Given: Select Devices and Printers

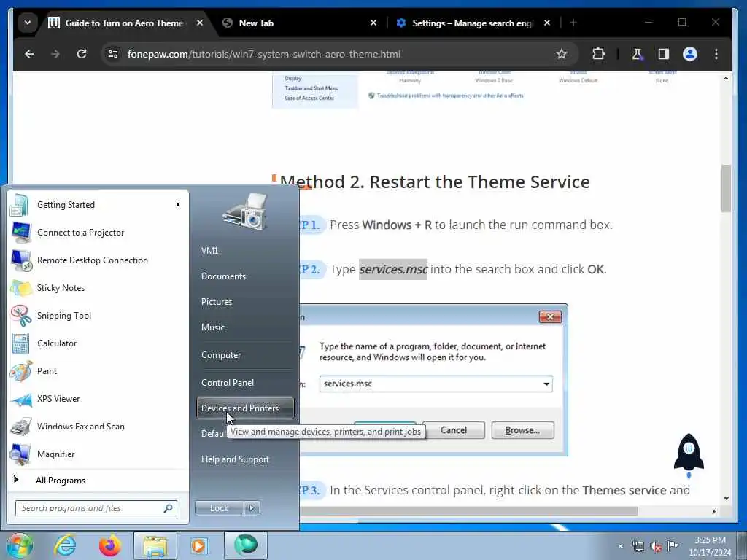Looking at the screenshot, I should click(245, 408).
